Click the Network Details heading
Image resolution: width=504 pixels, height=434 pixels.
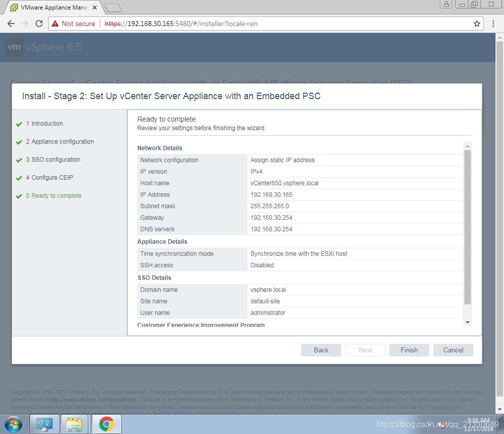[x=160, y=148]
